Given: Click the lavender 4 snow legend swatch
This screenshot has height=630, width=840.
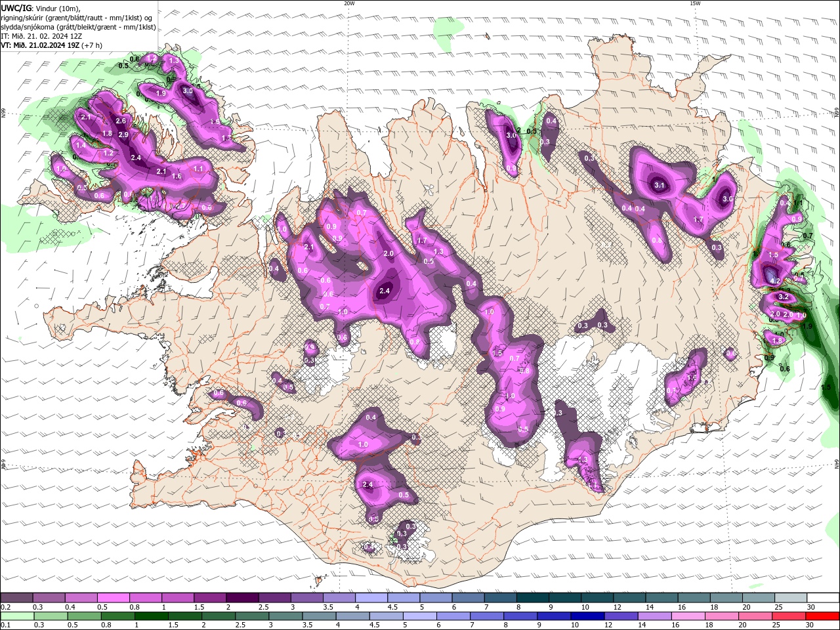Looking at the screenshot, I should pos(371,598).
